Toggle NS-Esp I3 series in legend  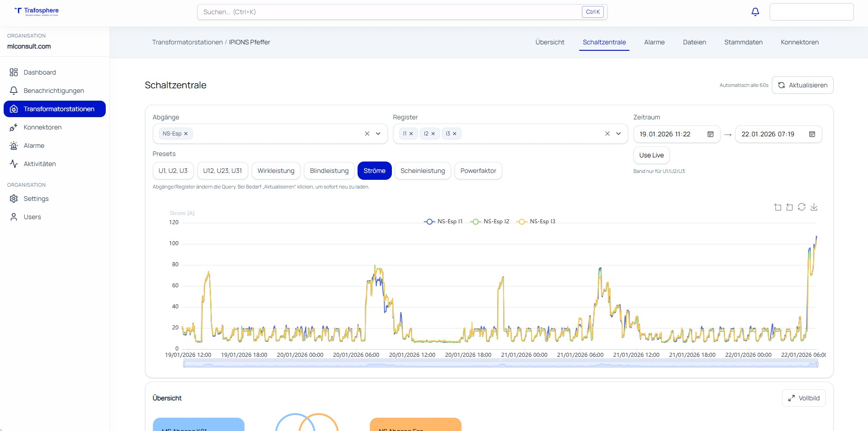tap(536, 221)
